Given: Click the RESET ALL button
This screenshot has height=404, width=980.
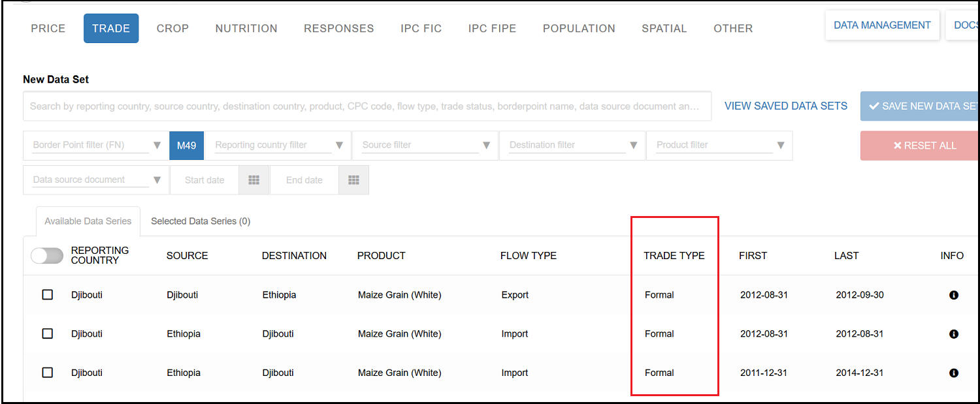Looking at the screenshot, I should point(924,146).
